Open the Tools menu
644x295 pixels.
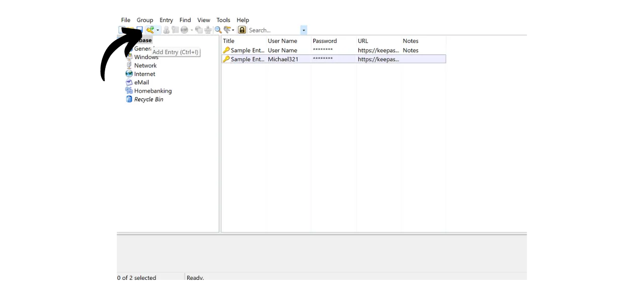pos(223,20)
